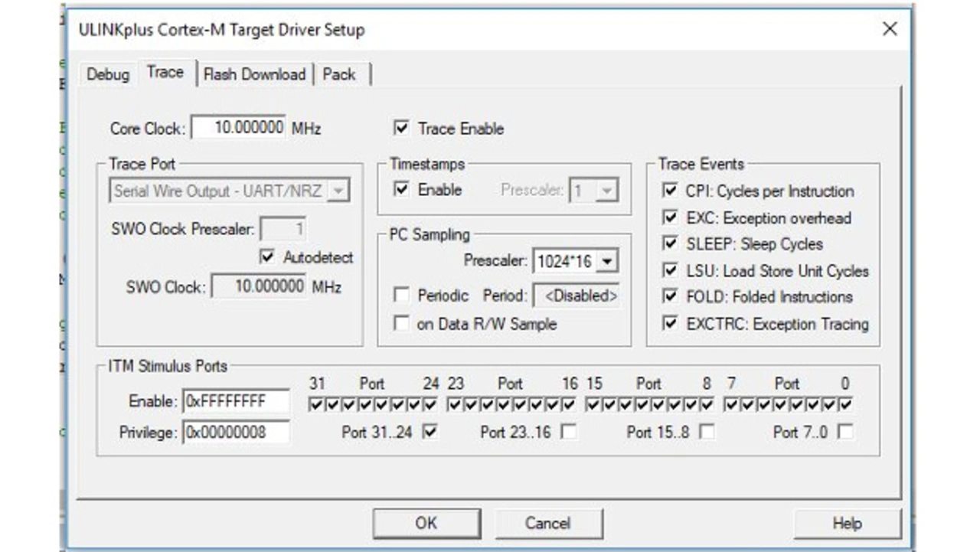Switch to the Debug tab

[x=107, y=74]
